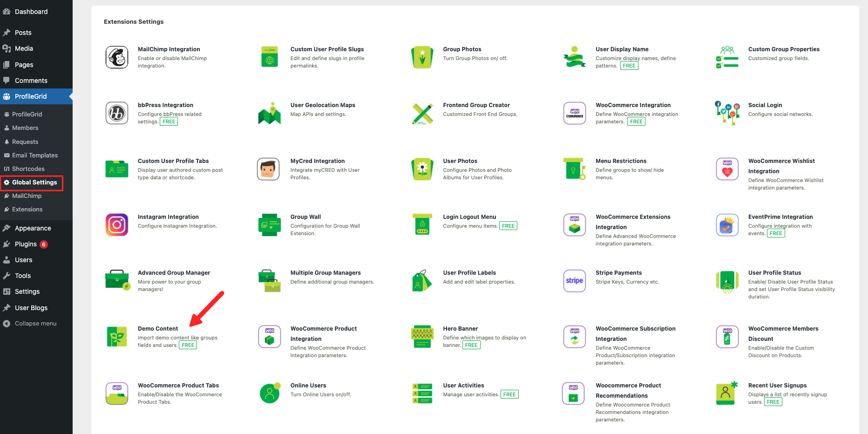Click the Hero Banner title link
Viewport: 868px width, 434px height.
(460, 329)
